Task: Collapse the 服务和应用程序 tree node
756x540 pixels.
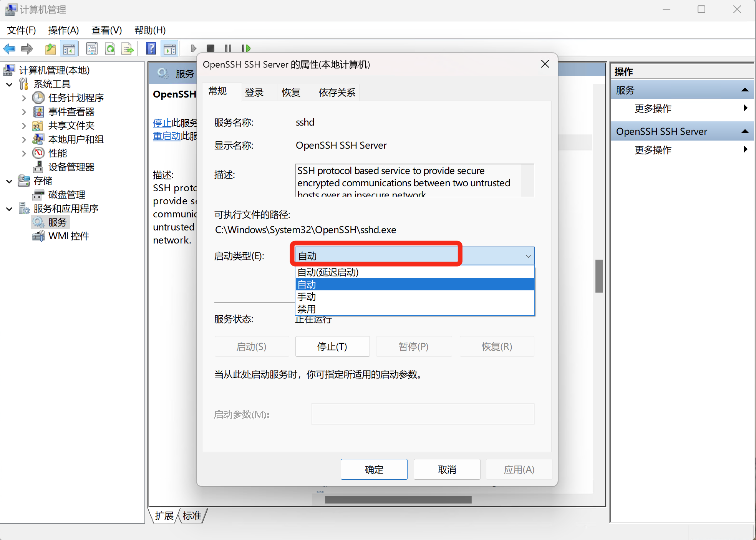Action: click(10, 209)
